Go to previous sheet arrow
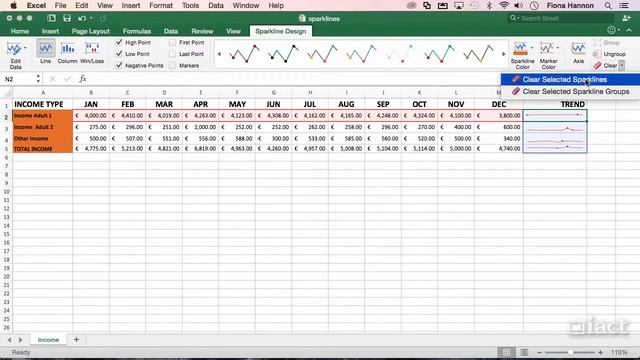This screenshot has width=640, height=360. click(9, 340)
